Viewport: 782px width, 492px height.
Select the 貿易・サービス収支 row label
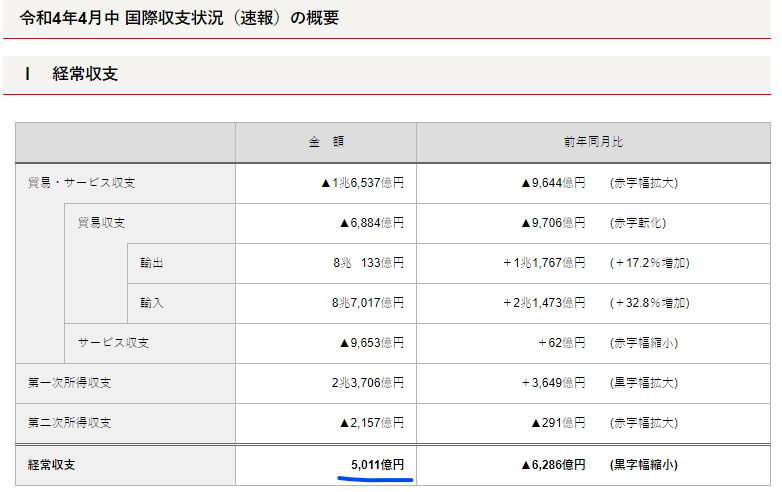pyautogui.click(x=81, y=183)
